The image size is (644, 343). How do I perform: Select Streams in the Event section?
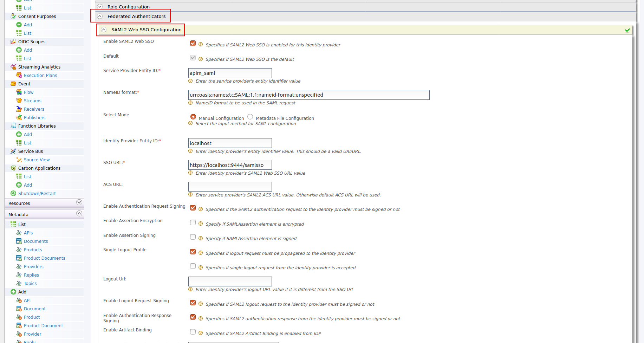coord(33,101)
